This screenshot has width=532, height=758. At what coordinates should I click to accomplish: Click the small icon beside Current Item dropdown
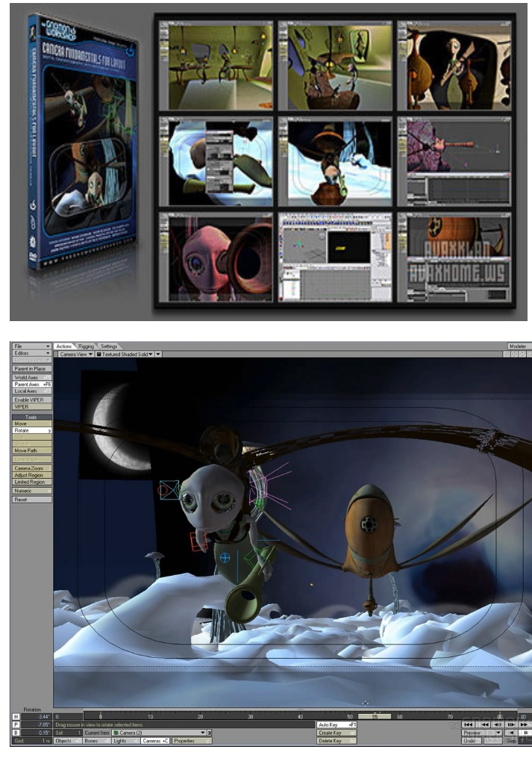click(x=209, y=733)
